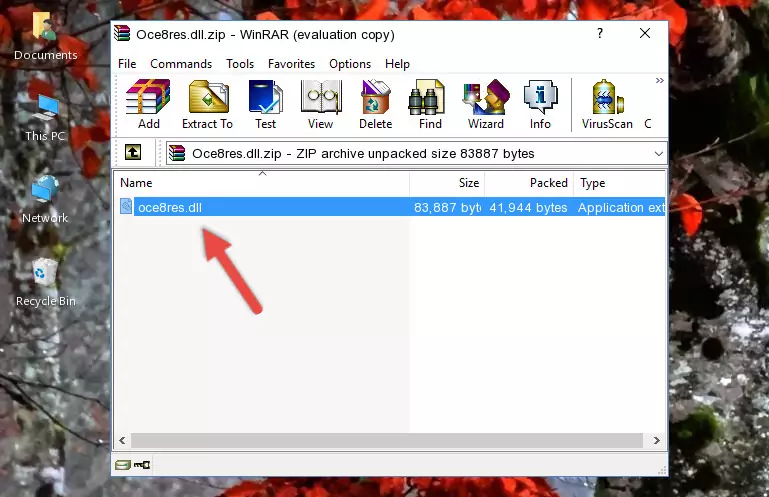
Task: Open the Commands menu
Action: 181,64
